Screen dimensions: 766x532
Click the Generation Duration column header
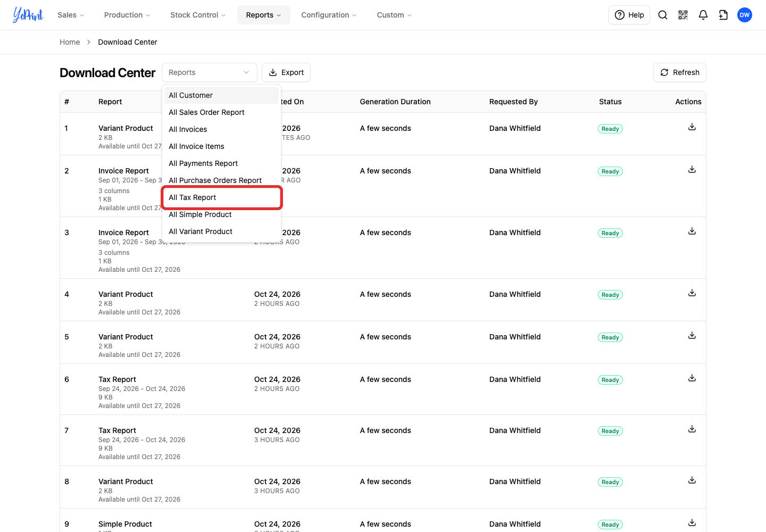(x=395, y=102)
